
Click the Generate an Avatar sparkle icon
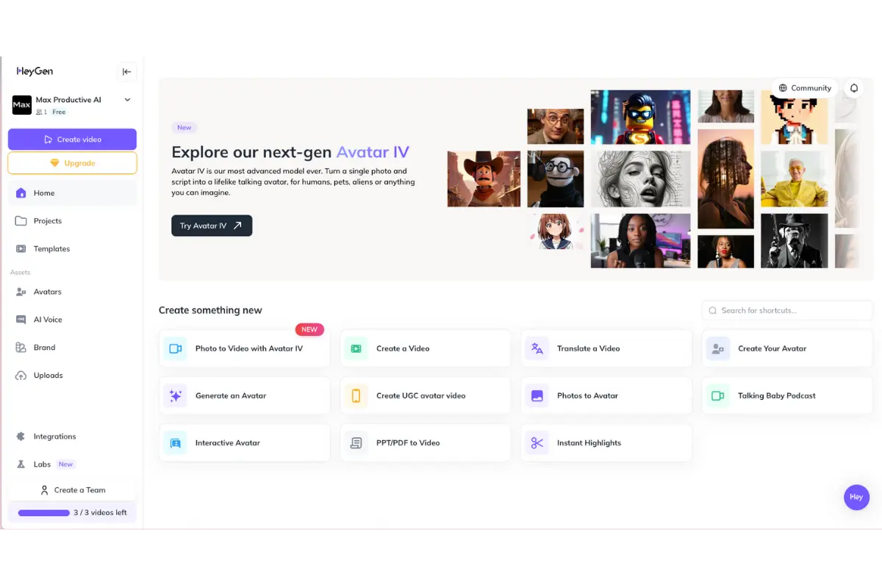pos(176,395)
